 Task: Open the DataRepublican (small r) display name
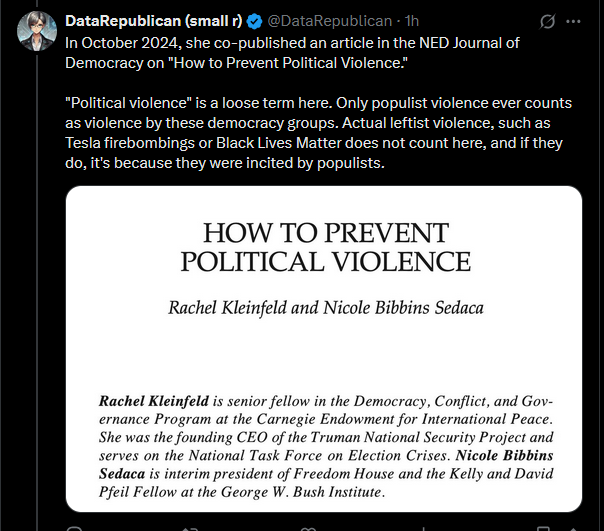pos(154,21)
